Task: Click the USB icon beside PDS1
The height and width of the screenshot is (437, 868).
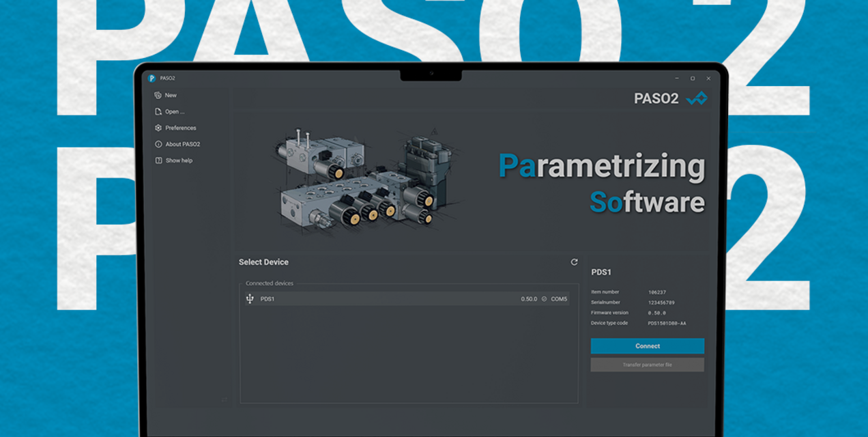Action: [x=250, y=299]
